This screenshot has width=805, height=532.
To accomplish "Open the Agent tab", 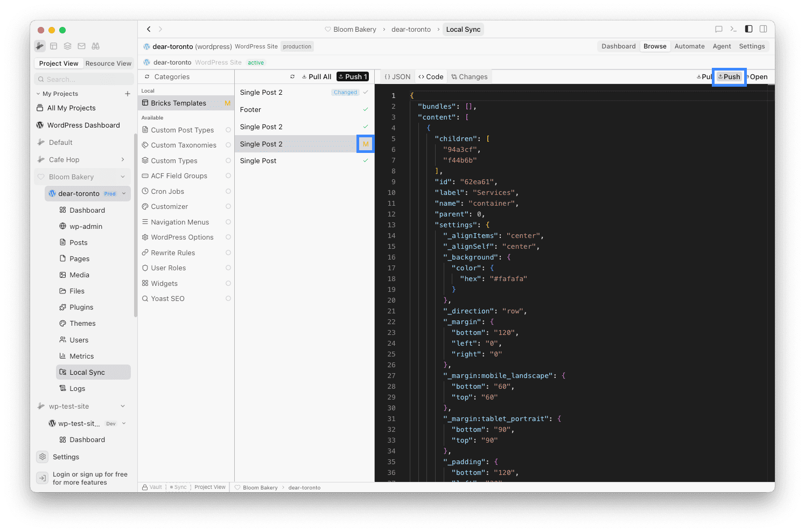I will pyautogui.click(x=722, y=46).
